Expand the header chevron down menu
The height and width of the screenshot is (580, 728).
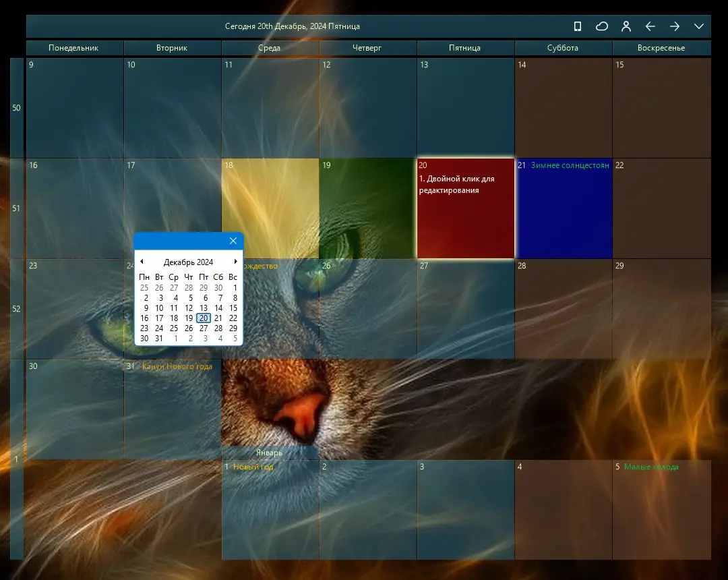click(699, 26)
